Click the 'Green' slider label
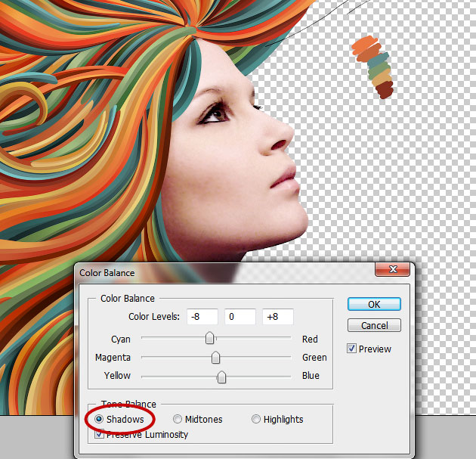 314,357
